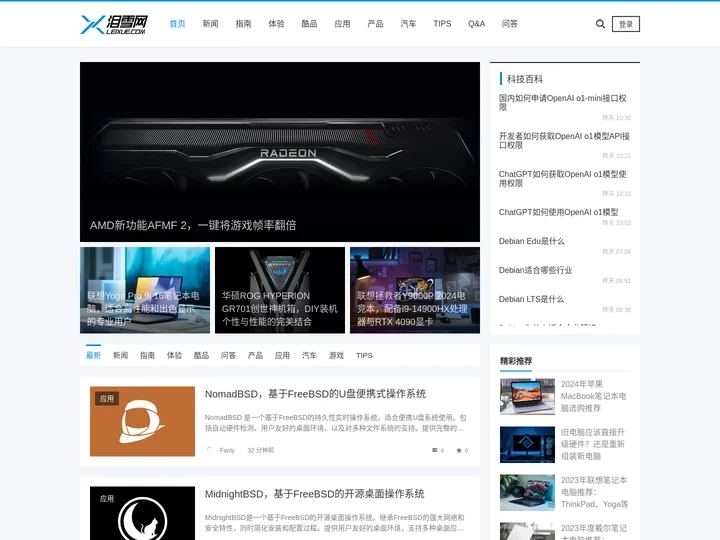
Task: Switch to the 酷品 article tab
Action: pos(201,355)
